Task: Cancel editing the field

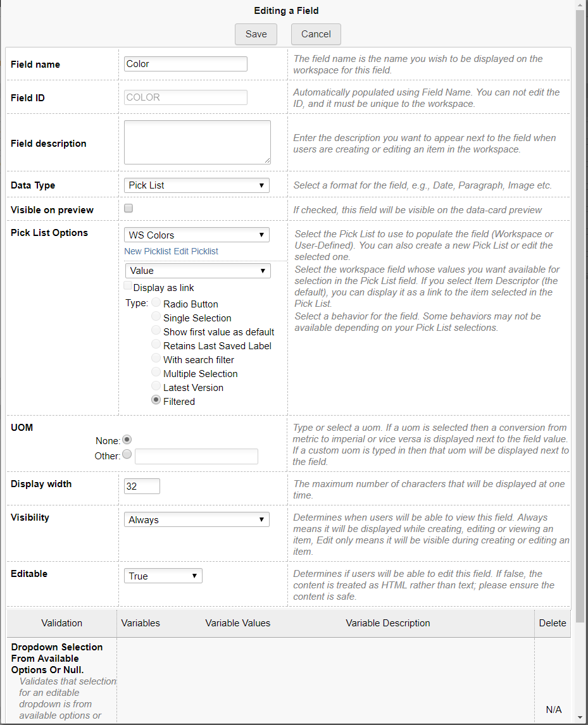Action: (x=315, y=34)
